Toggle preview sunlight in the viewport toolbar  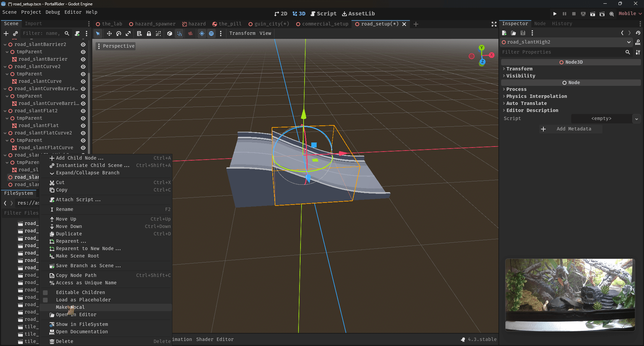pos(202,34)
